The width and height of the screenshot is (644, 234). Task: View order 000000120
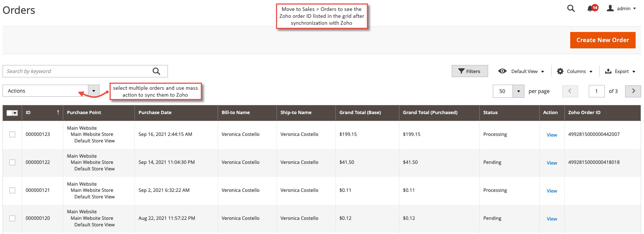pos(552,219)
